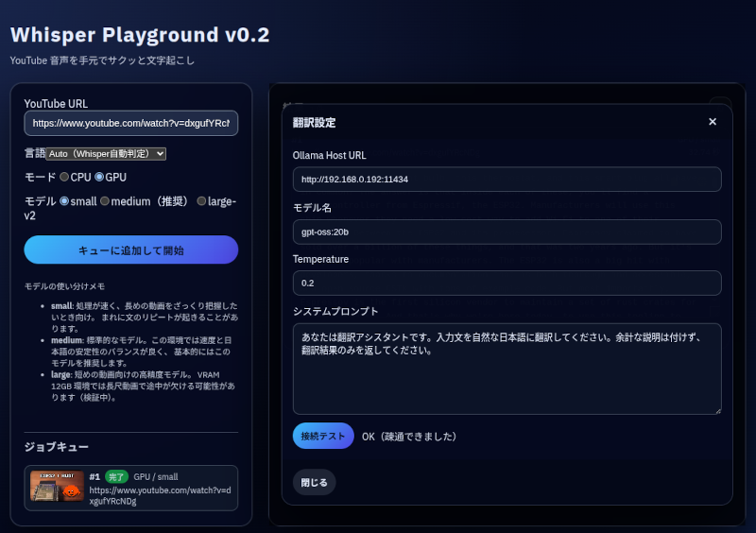Image resolution: width=756 pixels, height=533 pixels.
Task: Open the 言語 language dropdown
Action: 106,153
